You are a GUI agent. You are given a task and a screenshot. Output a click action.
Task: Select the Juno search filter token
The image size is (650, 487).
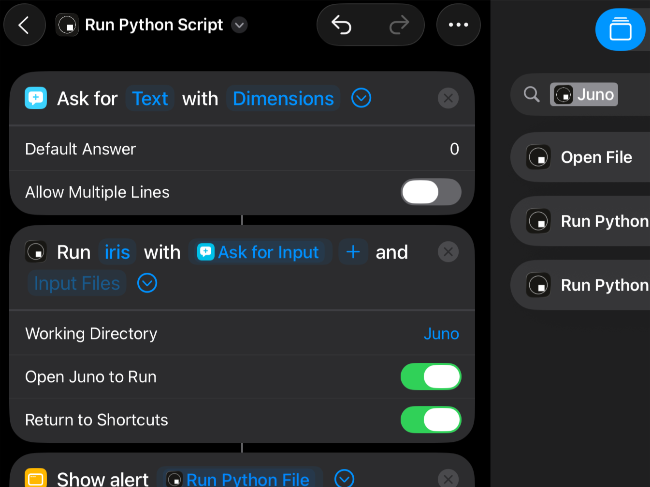point(584,94)
